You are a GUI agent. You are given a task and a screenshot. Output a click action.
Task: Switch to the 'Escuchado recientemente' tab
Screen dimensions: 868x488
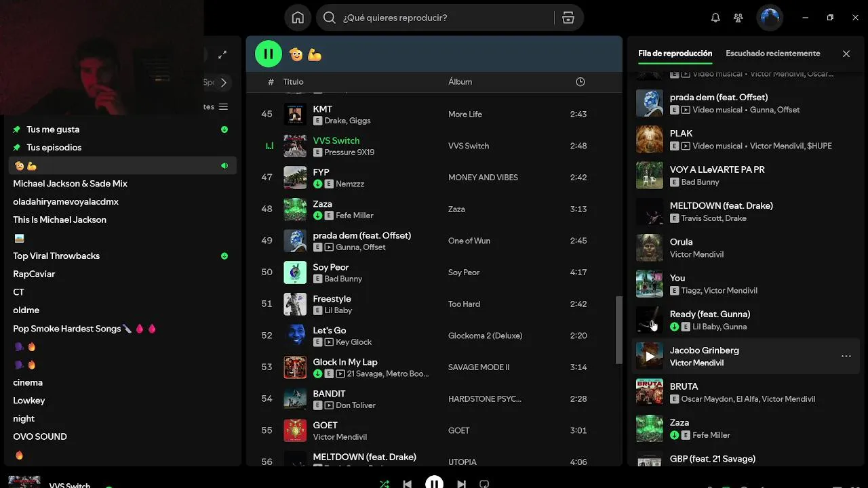pyautogui.click(x=773, y=54)
